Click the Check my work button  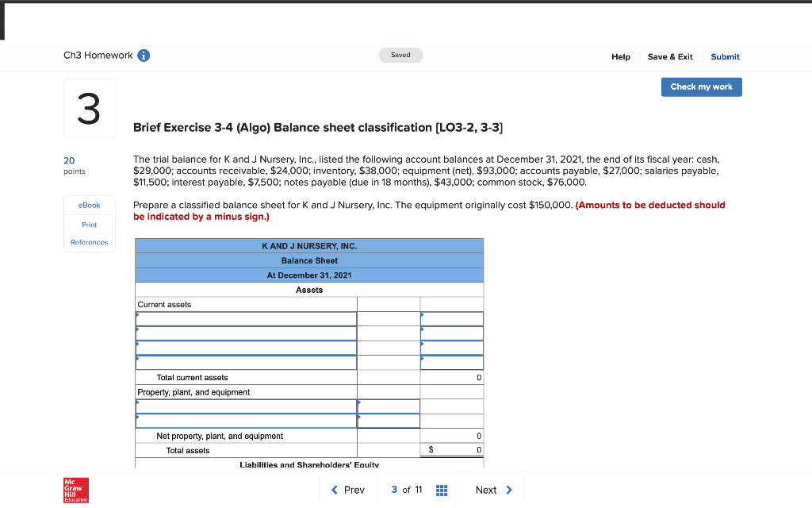(x=701, y=87)
